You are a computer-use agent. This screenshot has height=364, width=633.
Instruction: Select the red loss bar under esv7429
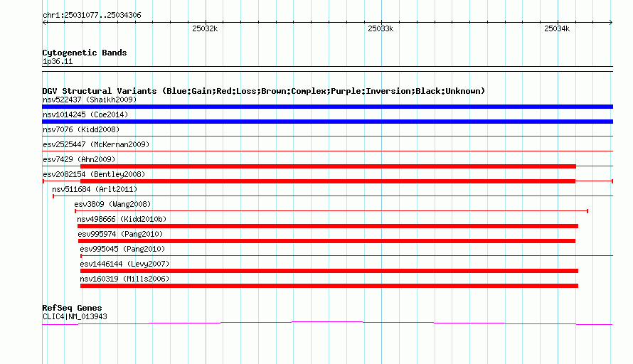328,166
